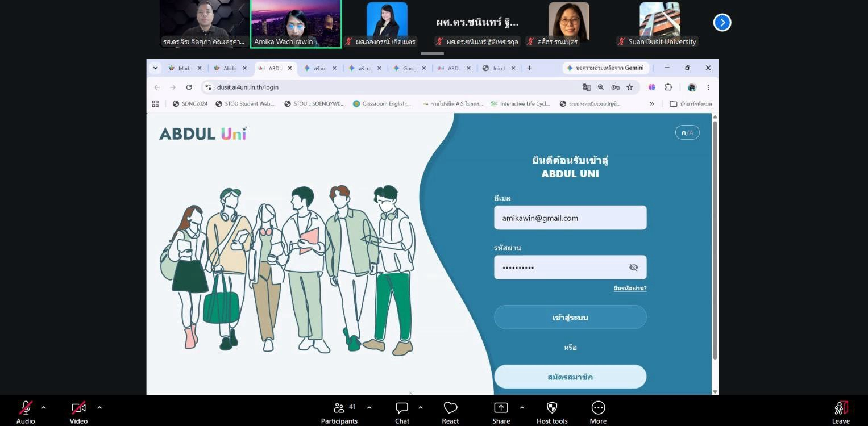Switch page language with the ก/A toggle
The width and height of the screenshot is (868, 426).
(x=687, y=132)
